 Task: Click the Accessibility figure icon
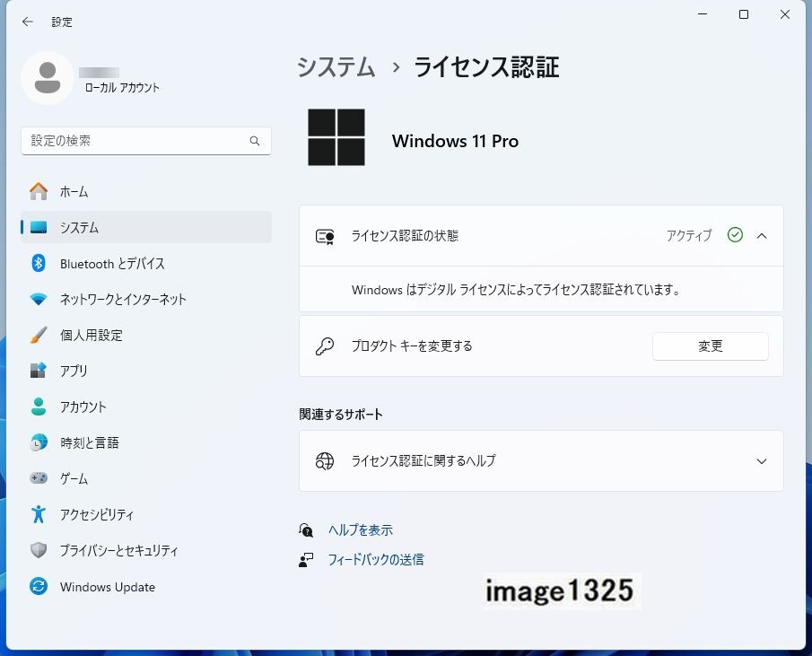tap(39, 514)
